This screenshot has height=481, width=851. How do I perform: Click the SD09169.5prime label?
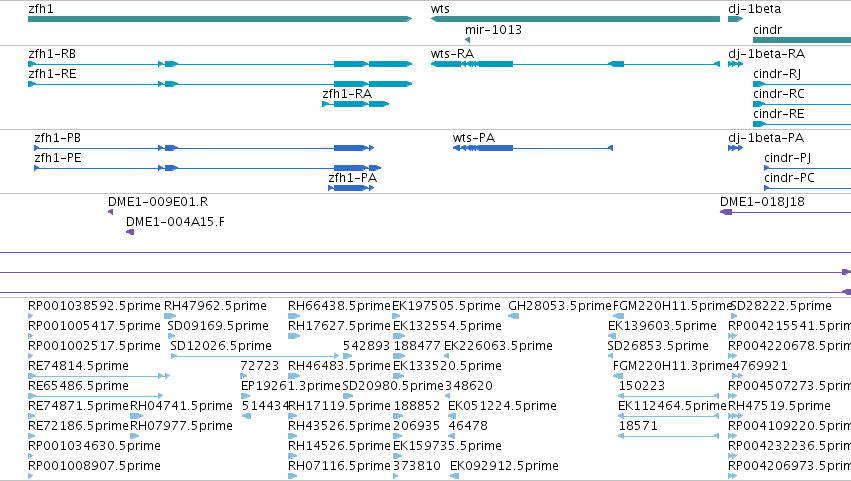click(218, 326)
